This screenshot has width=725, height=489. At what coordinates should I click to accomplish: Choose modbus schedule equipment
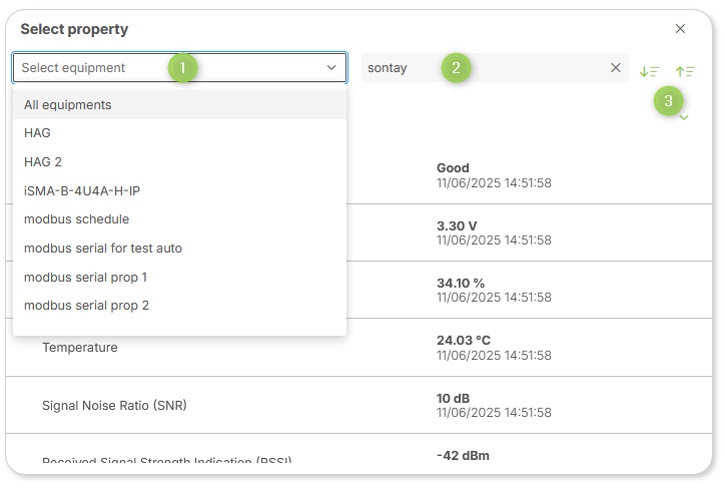pyautogui.click(x=179, y=219)
